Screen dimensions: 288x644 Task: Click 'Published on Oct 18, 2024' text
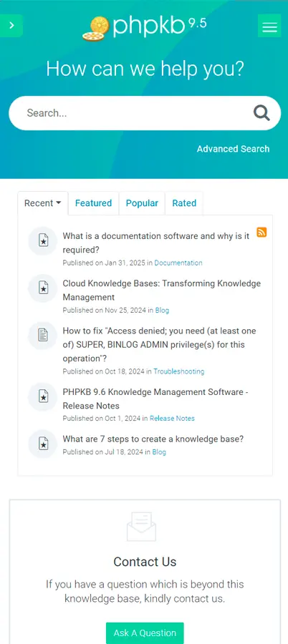103,371
